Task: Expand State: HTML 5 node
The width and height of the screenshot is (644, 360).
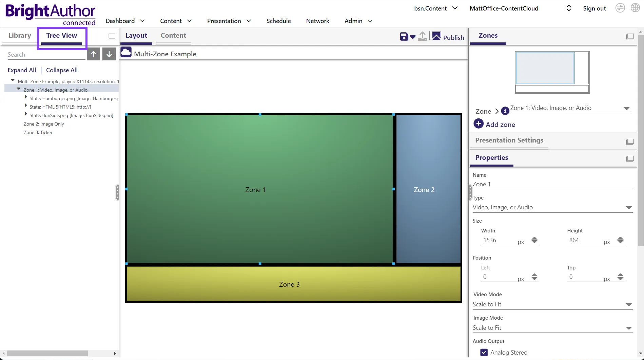Action: 26,106
